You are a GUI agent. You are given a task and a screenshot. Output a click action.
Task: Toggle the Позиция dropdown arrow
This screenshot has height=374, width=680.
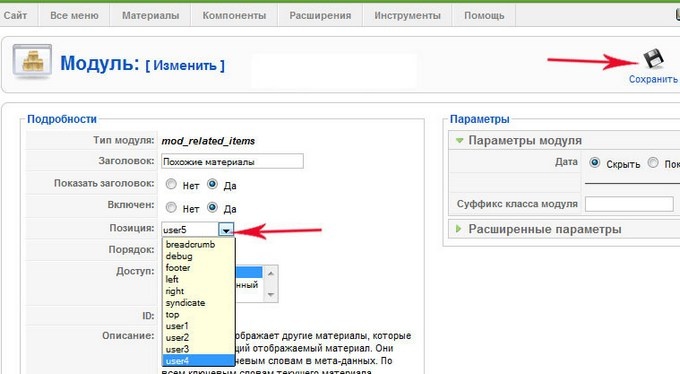pos(226,230)
